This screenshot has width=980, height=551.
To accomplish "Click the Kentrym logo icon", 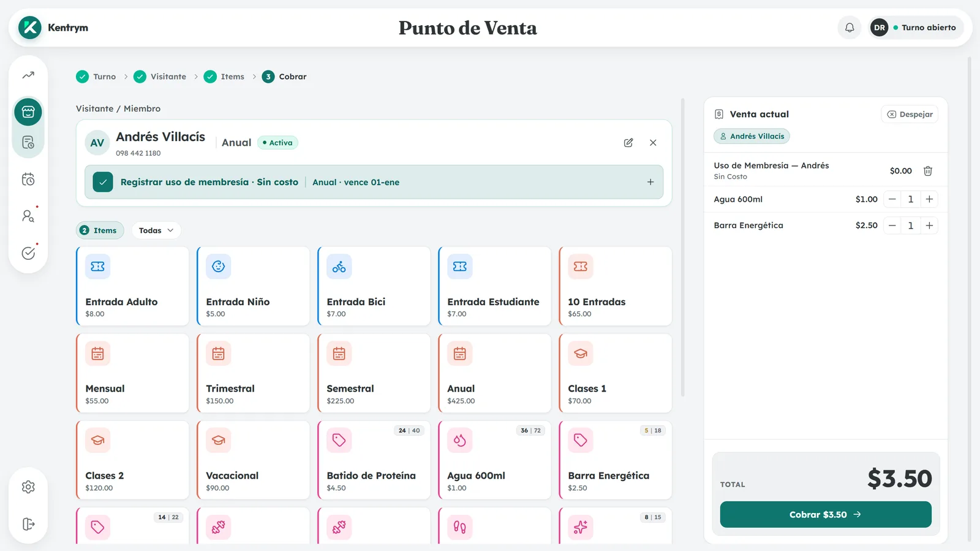I will point(30,28).
